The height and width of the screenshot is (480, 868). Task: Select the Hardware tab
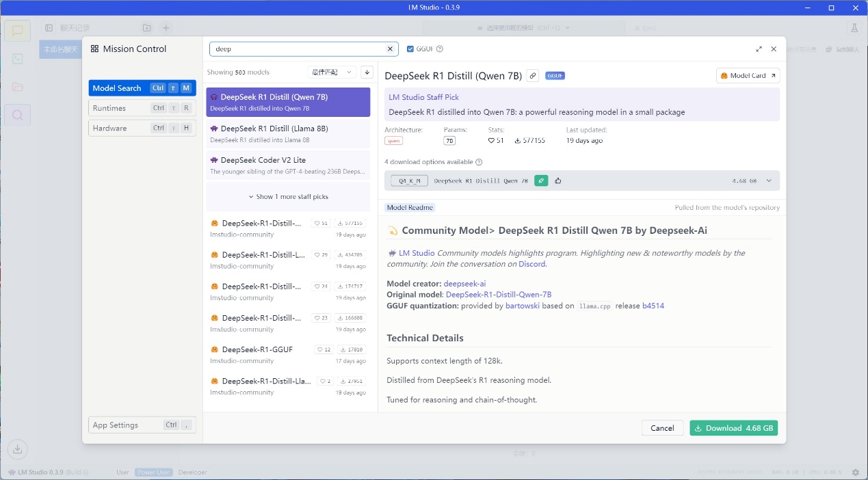(x=142, y=128)
